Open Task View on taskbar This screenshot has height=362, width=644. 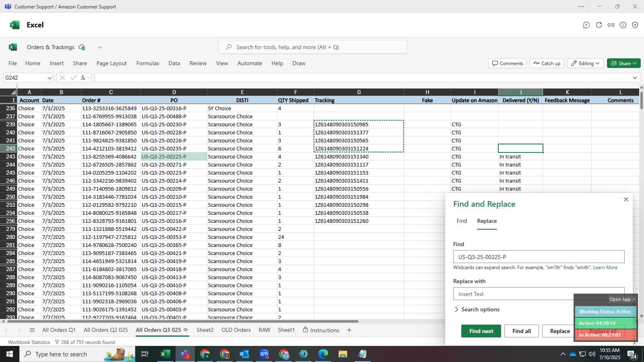pos(145,354)
